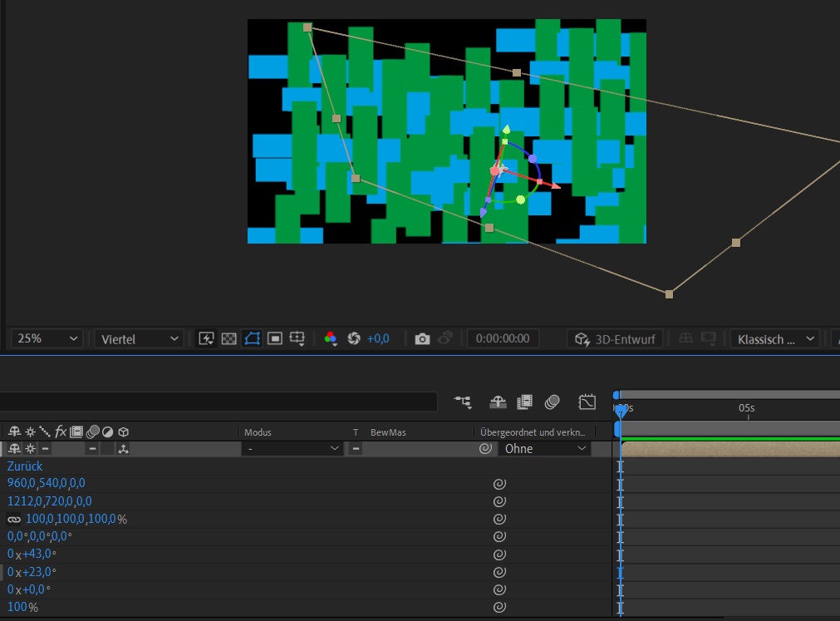
Task: Toggle the scale constrain proportions link icon
Action: point(14,520)
